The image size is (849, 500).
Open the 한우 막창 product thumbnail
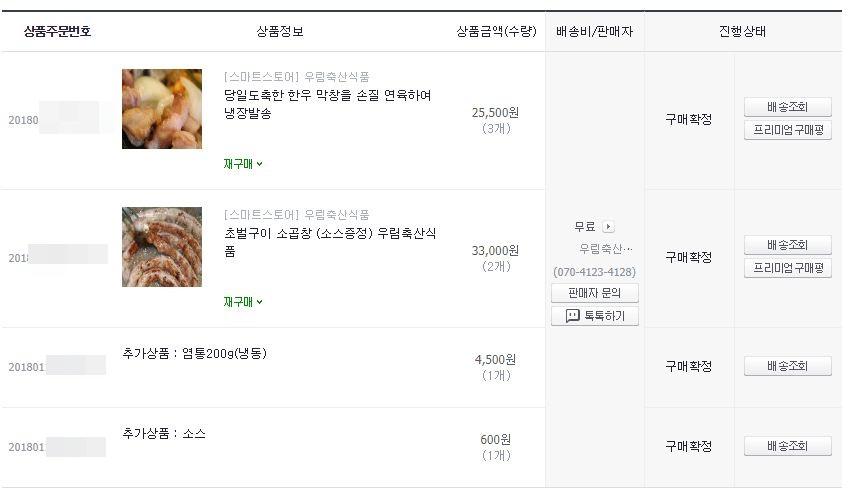pyautogui.click(x=162, y=109)
